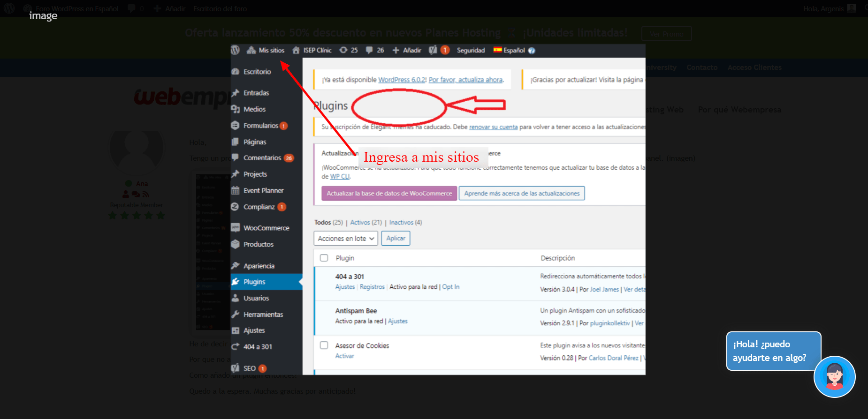Click the WooCommerce logo icon in sidebar
The height and width of the screenshot is (419, 868).
(x=236, y=228)
